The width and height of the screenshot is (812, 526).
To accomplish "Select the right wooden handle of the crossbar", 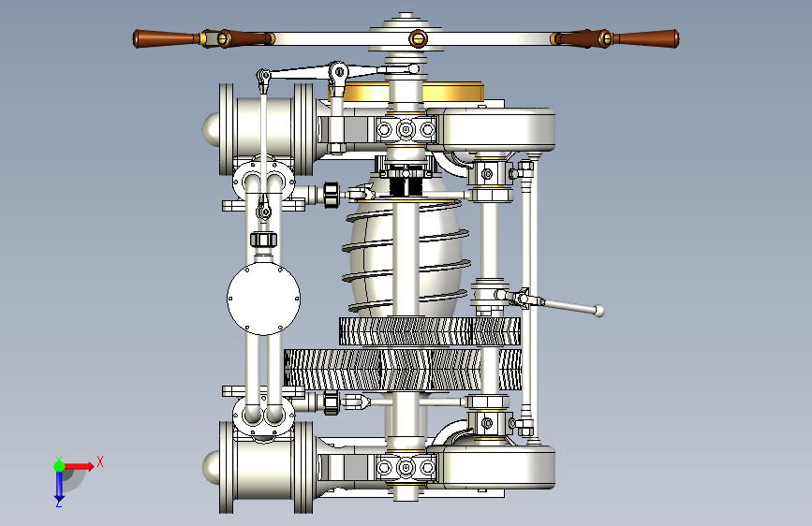I will 646,38.
